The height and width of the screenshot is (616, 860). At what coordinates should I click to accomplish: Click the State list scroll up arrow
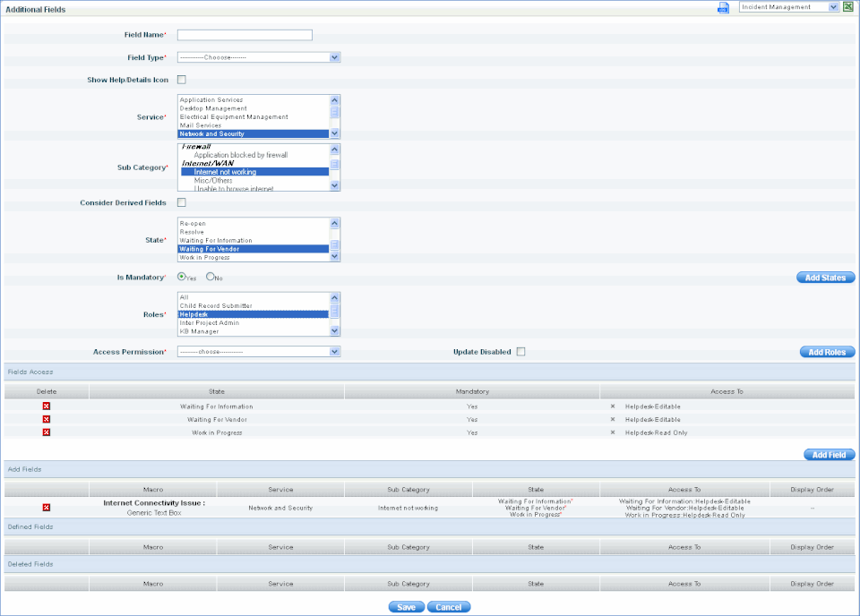tap(334, 223)
